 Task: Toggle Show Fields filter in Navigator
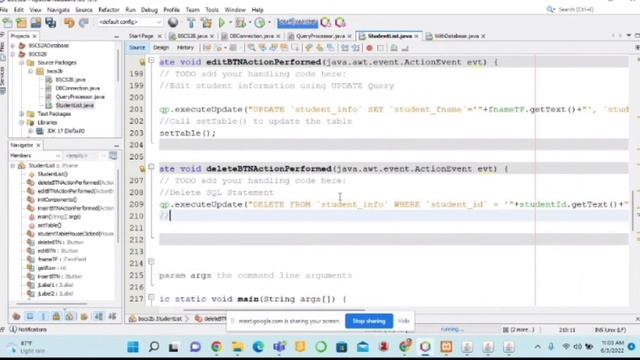click(x=30, y=316)
